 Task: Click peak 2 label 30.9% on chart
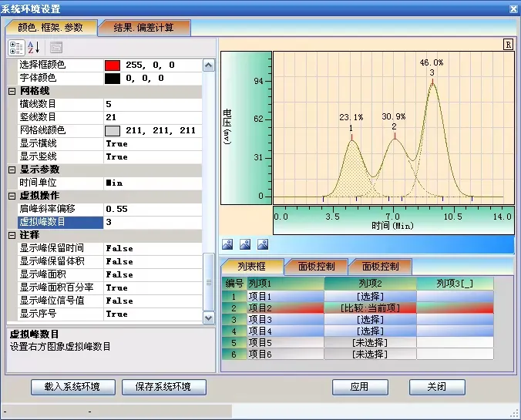tap(394, 116)
